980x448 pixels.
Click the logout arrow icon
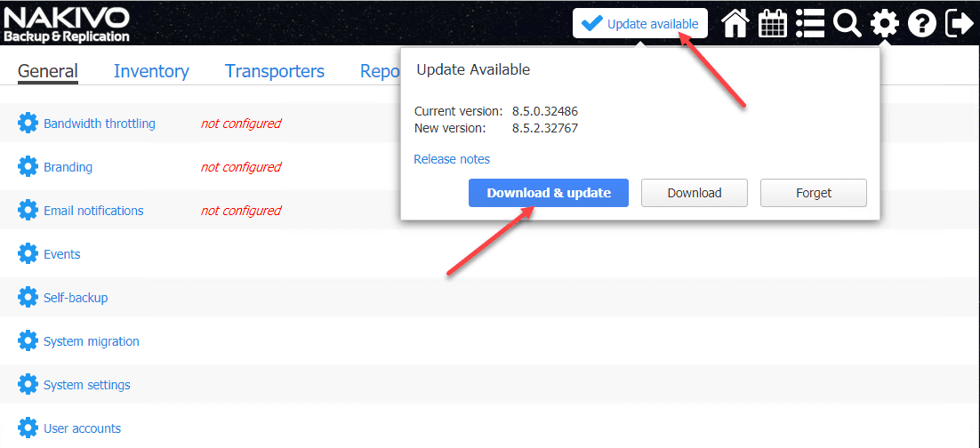pyautogui.click(x=960, y=24)
